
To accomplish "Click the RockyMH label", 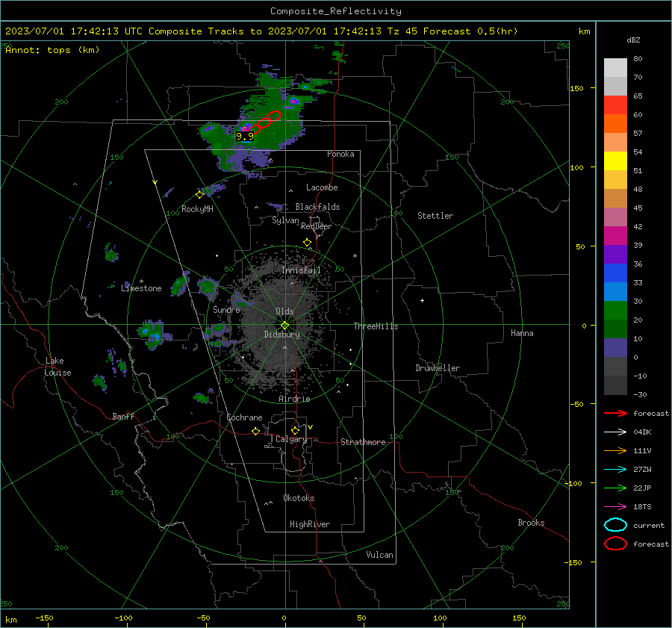I will click(197, 209).
